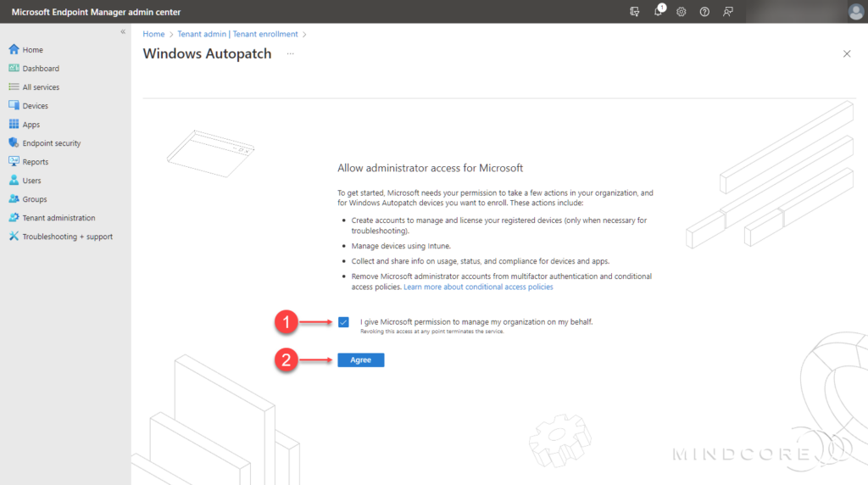868x485 pixels.
Task: Open Tenant administration menu item
Action: pyautogui.click(x=58, y=218)
